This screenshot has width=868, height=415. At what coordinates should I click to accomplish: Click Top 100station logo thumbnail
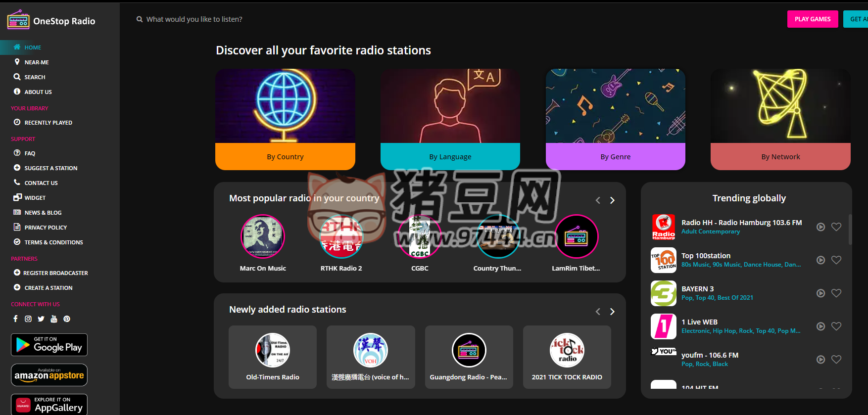coord(664,260)
